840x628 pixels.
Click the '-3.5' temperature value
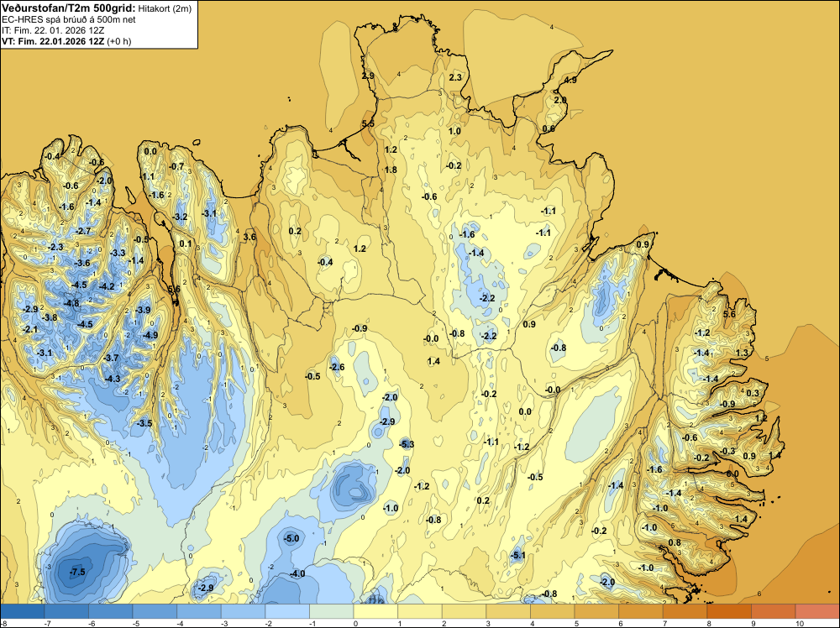coord(144,423)
